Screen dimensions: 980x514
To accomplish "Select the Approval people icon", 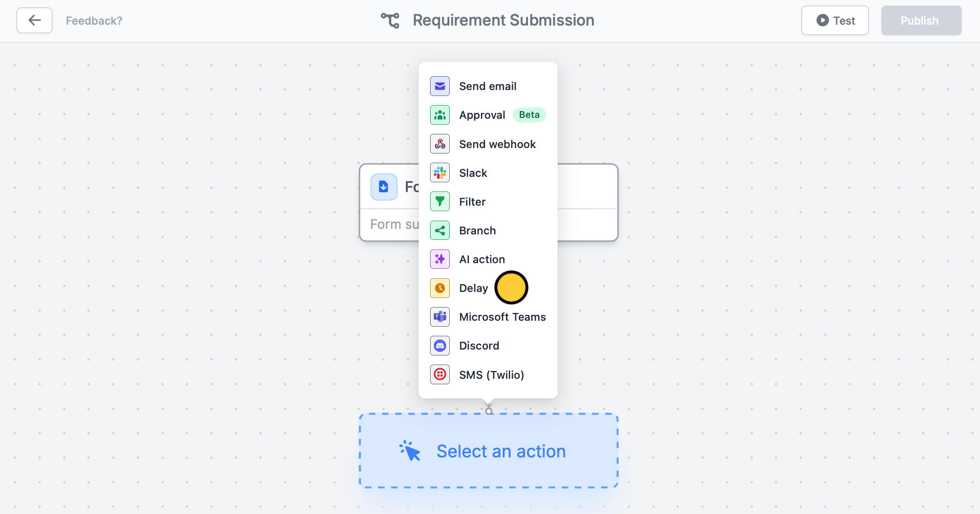I will point(440,115).
